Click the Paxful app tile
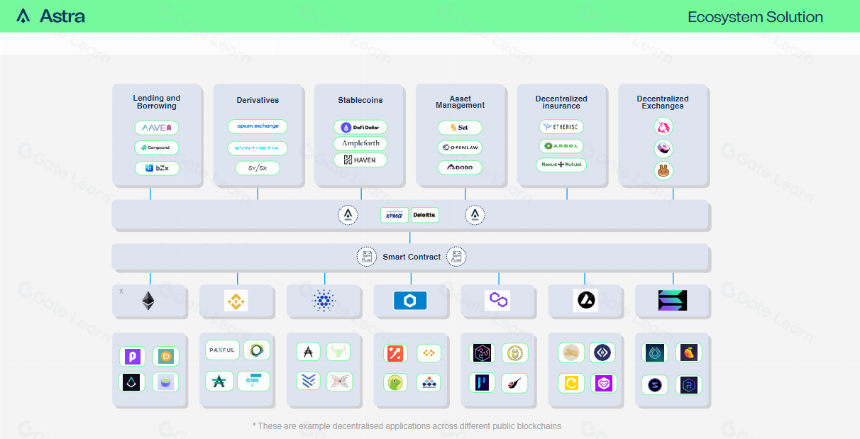The height and width of the screenshot is (439, 860). (222, 350)
